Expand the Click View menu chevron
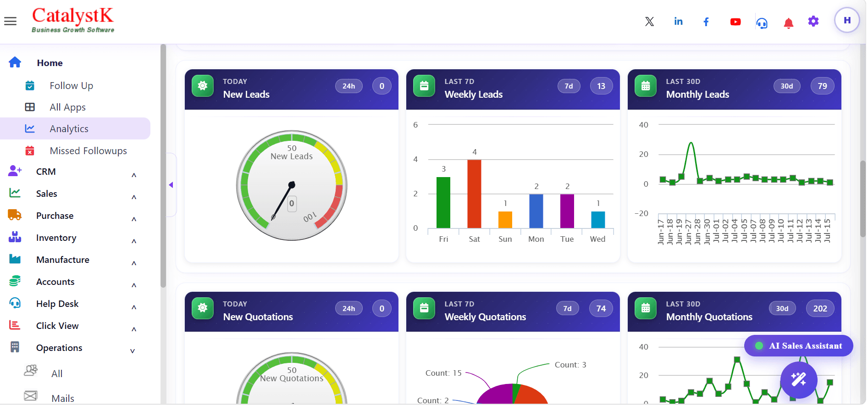868x406 pixels. point(133,329)
